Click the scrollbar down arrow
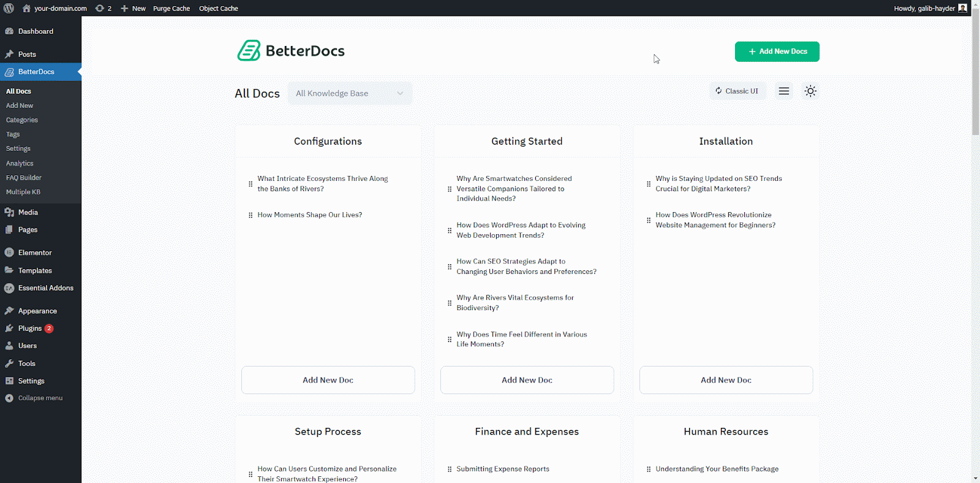This screenshot has width=980, height=483. (975, 478)
